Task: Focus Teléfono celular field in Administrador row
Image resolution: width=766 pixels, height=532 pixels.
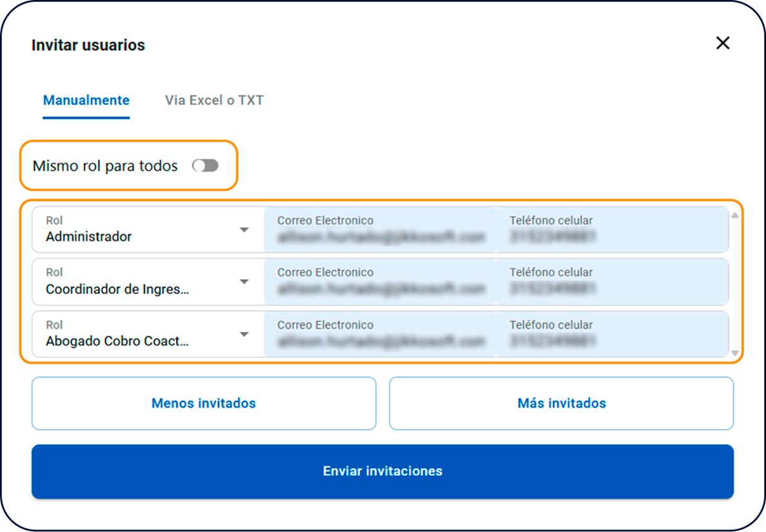Action: (613, 231)
